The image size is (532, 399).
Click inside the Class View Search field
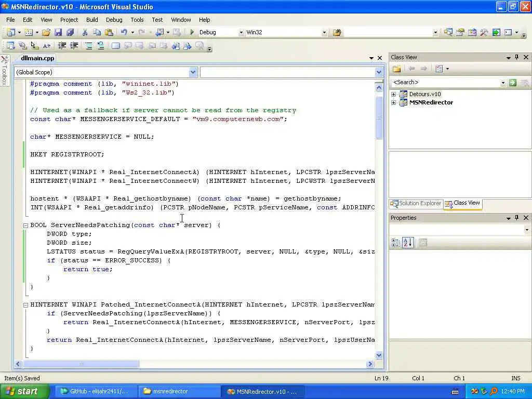(x=445, y=83)
